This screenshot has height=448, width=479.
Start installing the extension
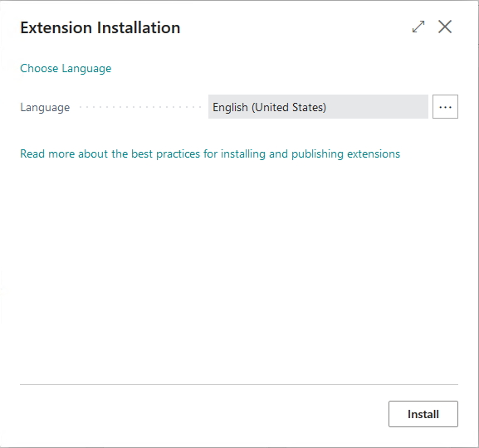[x=423, y=414]
